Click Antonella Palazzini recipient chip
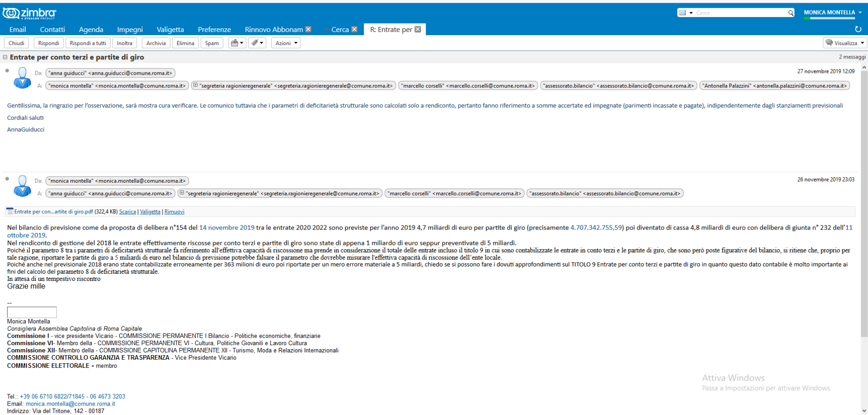The image size is (868, 415). pyautogui.click(x=775, y=86)
